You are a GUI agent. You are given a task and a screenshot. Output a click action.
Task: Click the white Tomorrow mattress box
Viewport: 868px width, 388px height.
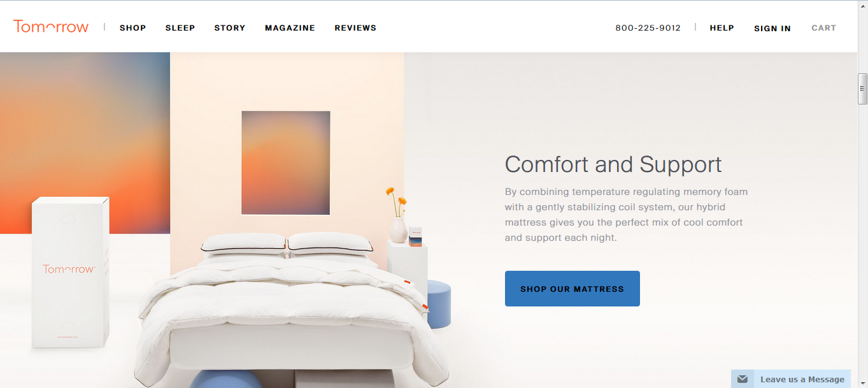pos(71,273)
